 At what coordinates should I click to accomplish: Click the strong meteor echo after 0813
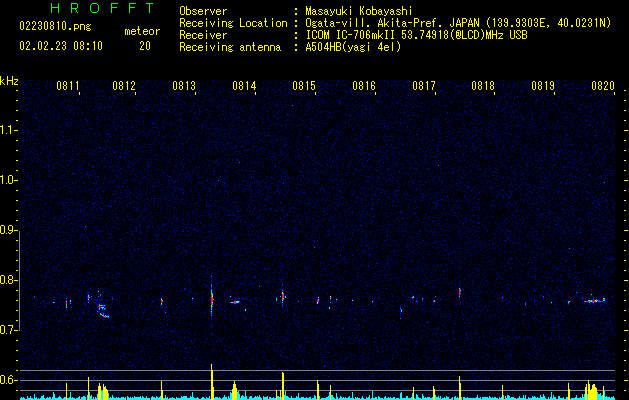point(212,299)
